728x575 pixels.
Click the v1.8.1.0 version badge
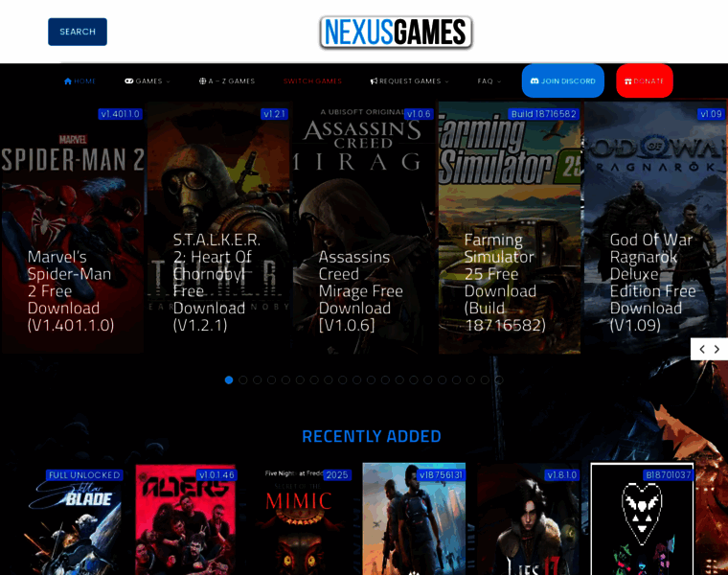click(x=561, y=475)
